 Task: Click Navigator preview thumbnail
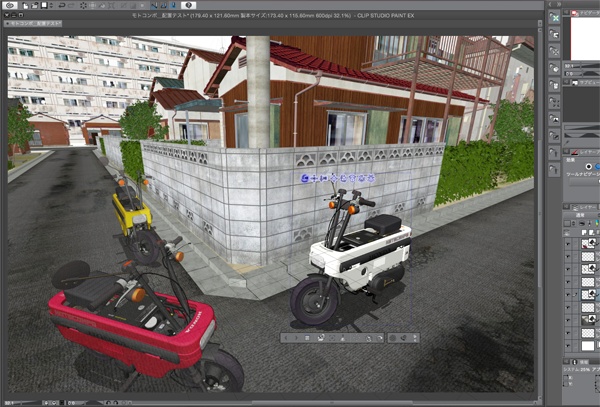[585, 38]
